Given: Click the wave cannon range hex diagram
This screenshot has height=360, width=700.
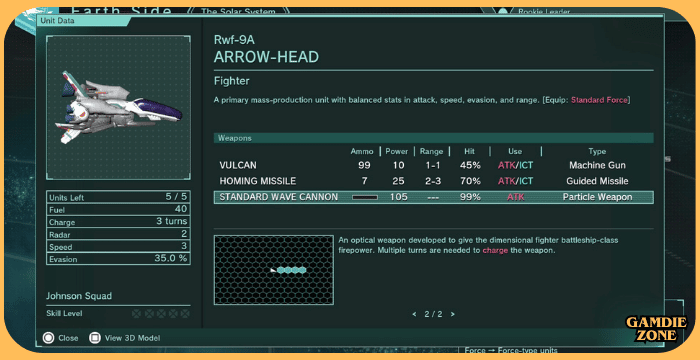Looking at the screenshot, I should point(274,270).
